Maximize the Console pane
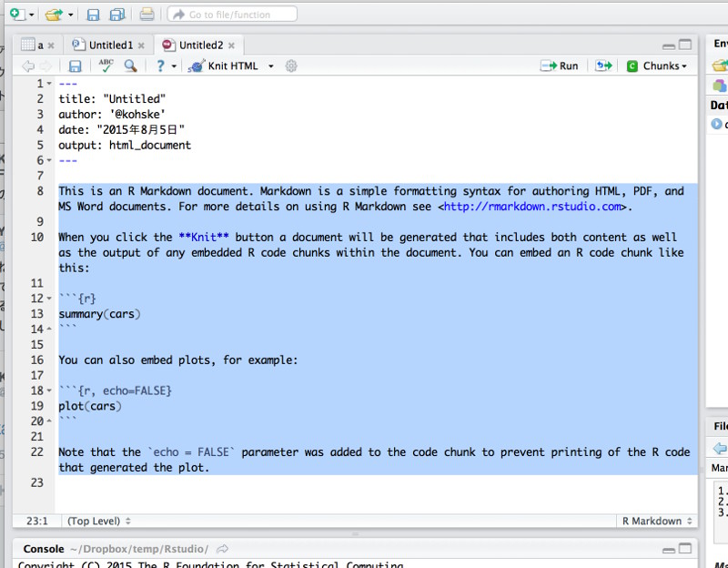Viewport: 728px width, 568px height. (x=685, y=549)
